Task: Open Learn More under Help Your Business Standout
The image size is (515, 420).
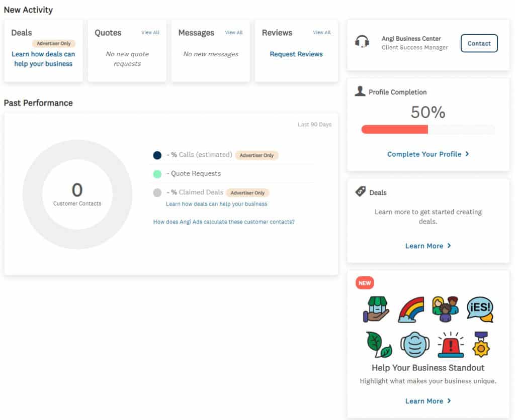Action: pyautogui.click(x=428, y=401)
